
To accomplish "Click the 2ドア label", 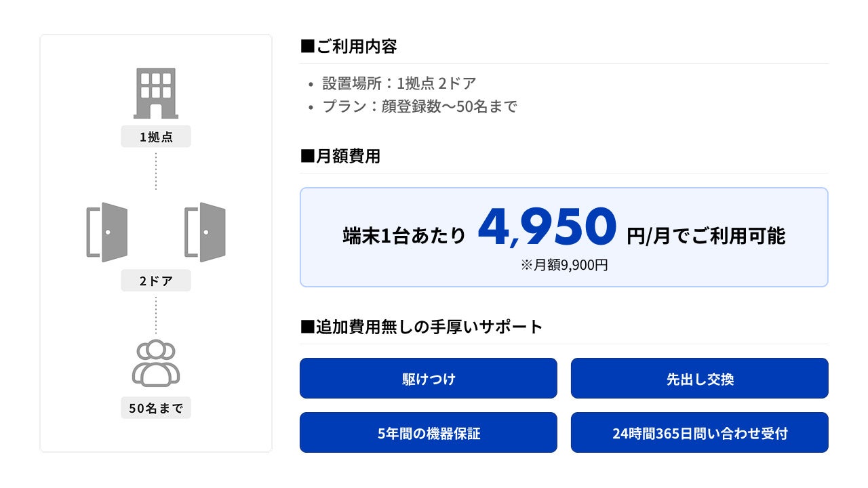I will (x=156, y=281).
